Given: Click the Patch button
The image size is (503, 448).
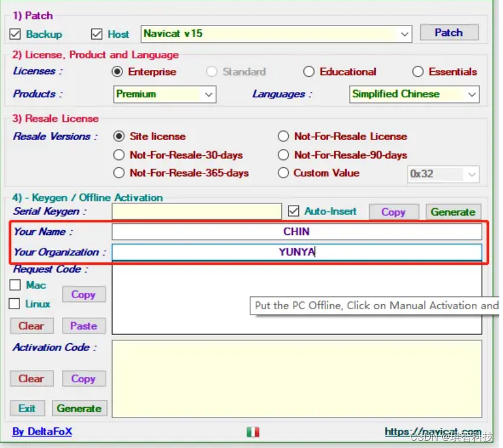Looking at the screenshot, I should pyautogui.click(x=449, y=32).
